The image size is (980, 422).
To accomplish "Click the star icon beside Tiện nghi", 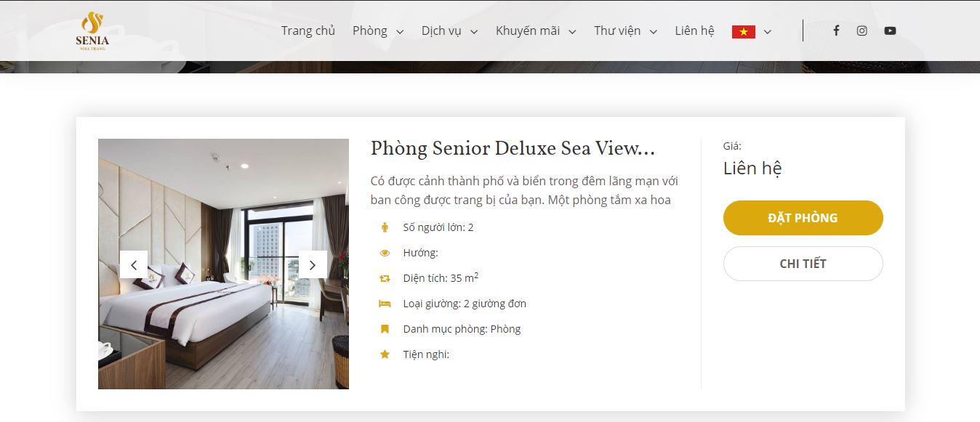I will 385,354.
